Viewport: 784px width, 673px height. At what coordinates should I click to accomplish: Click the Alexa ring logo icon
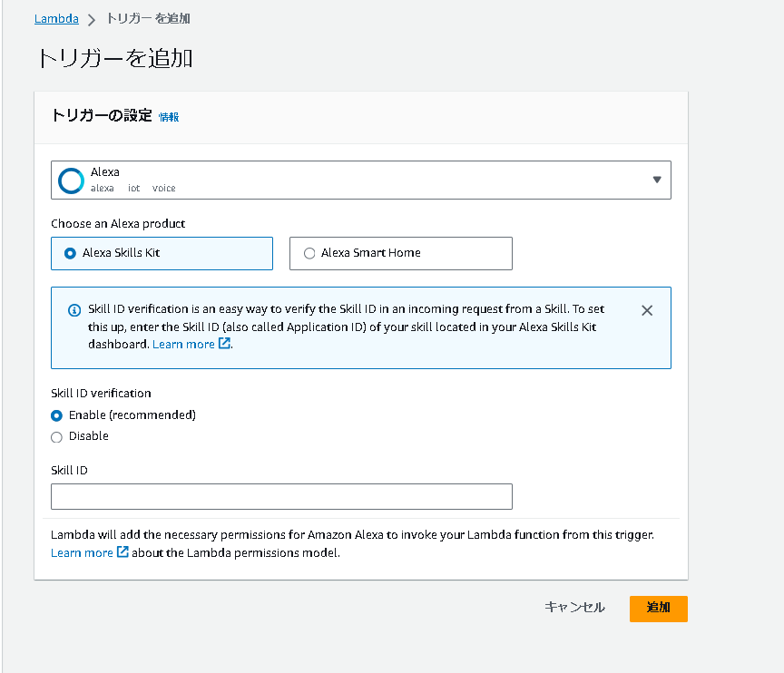pos(71,180)
